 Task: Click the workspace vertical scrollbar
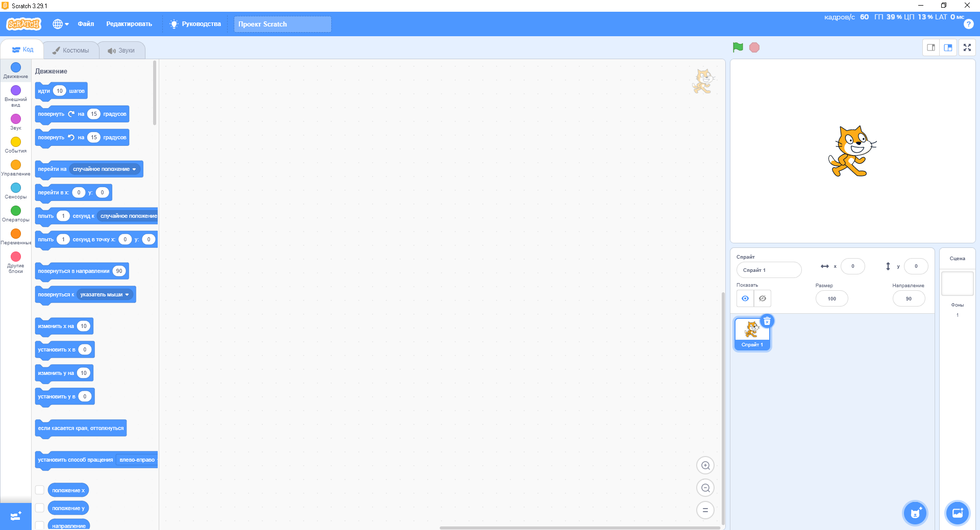pos(723,408)
